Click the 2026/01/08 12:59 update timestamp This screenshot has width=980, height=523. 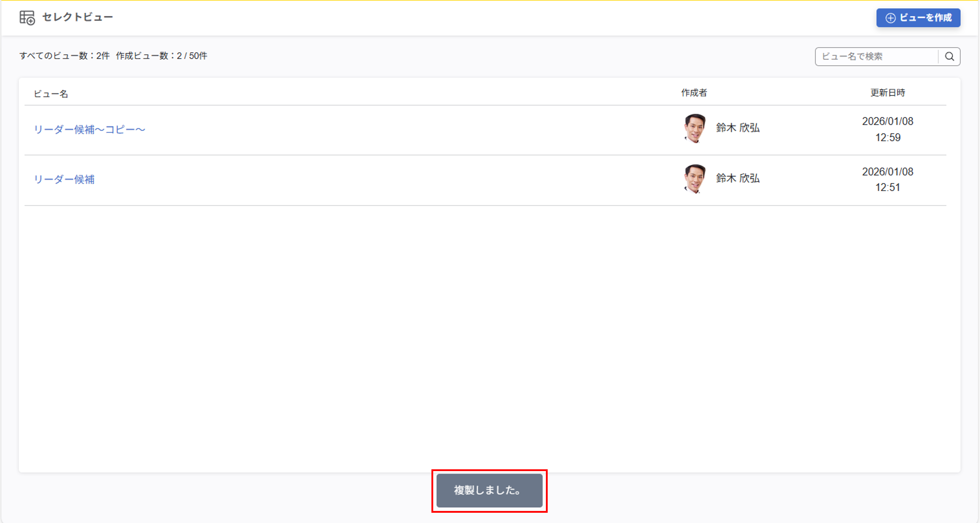[x=888, y=129]
